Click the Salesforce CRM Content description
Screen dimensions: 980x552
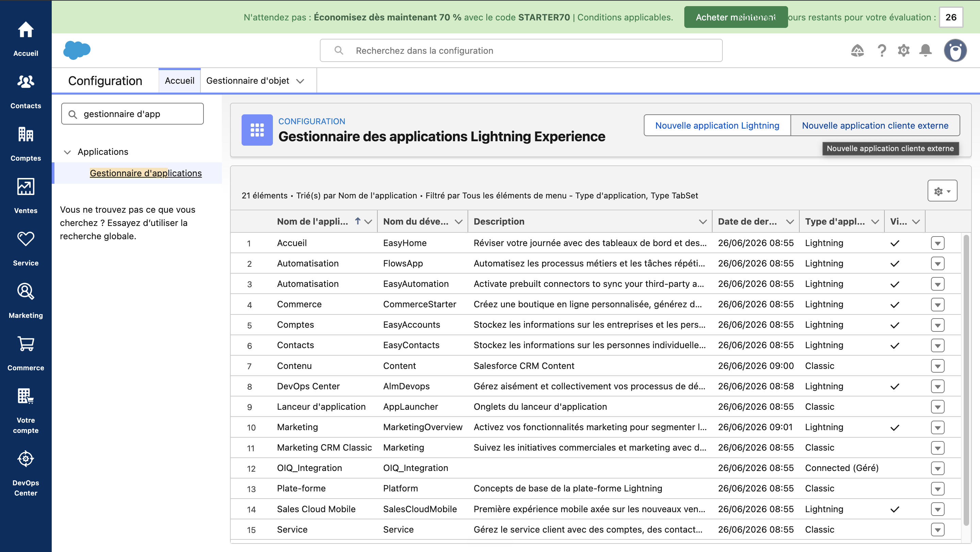point(524,366)
